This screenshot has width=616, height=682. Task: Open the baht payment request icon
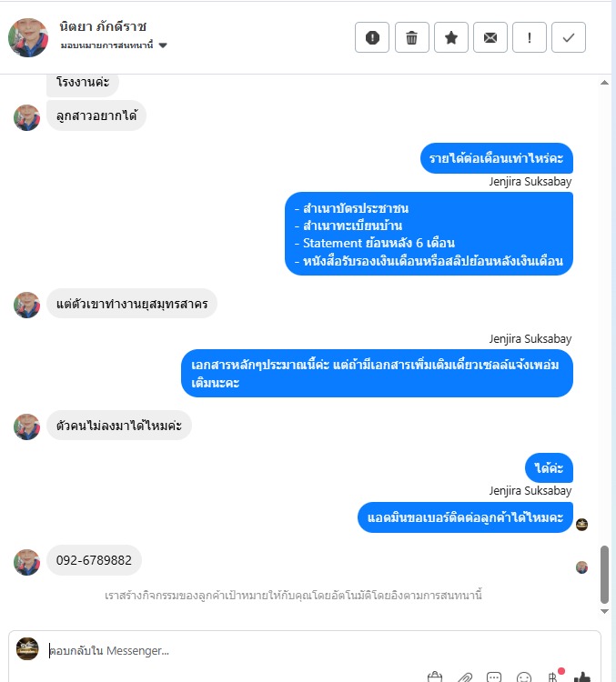[553, 677]
